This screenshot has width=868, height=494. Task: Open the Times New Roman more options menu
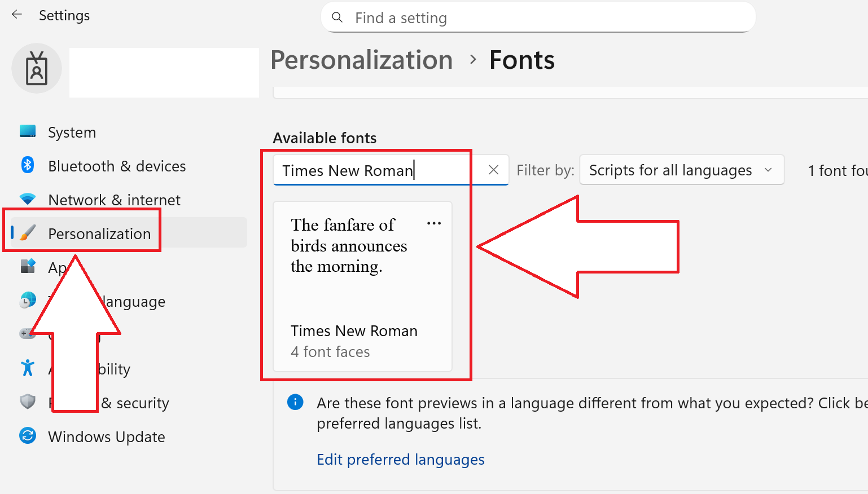click(x=434, y=223)
